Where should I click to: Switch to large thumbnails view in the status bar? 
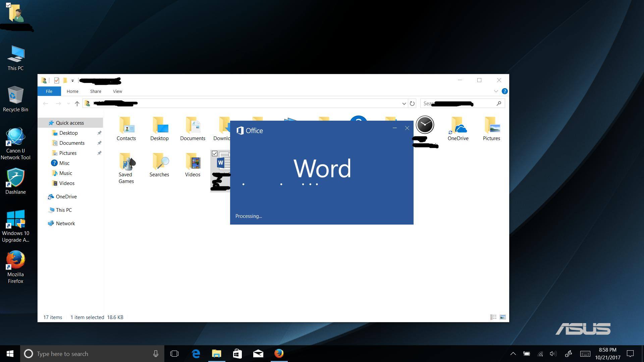coord(502,317)
